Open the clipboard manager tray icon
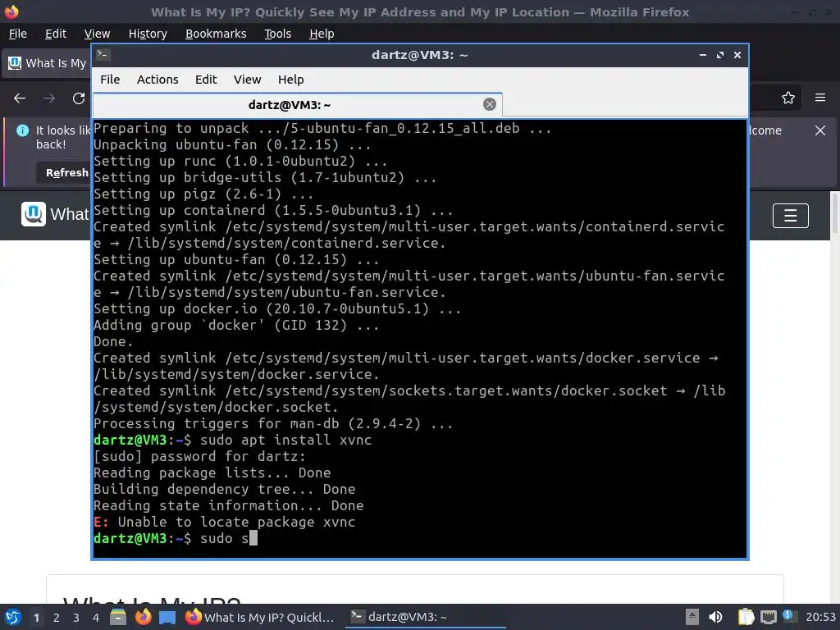The height and width of the screenshot is (630, 840). [746, 617]
